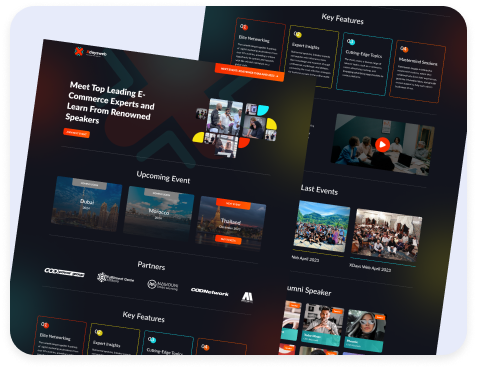
Task: Open the mountain group photo last event
Action: [322, 226]
